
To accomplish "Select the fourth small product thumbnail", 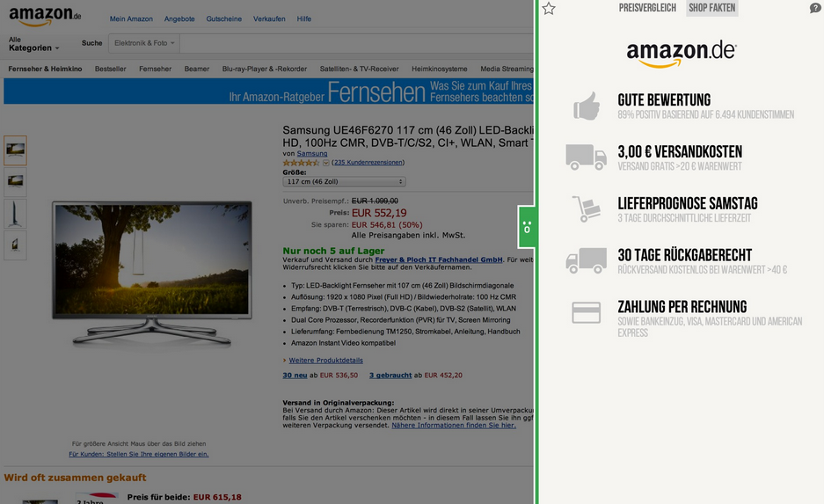I will (x=15, y=245).
